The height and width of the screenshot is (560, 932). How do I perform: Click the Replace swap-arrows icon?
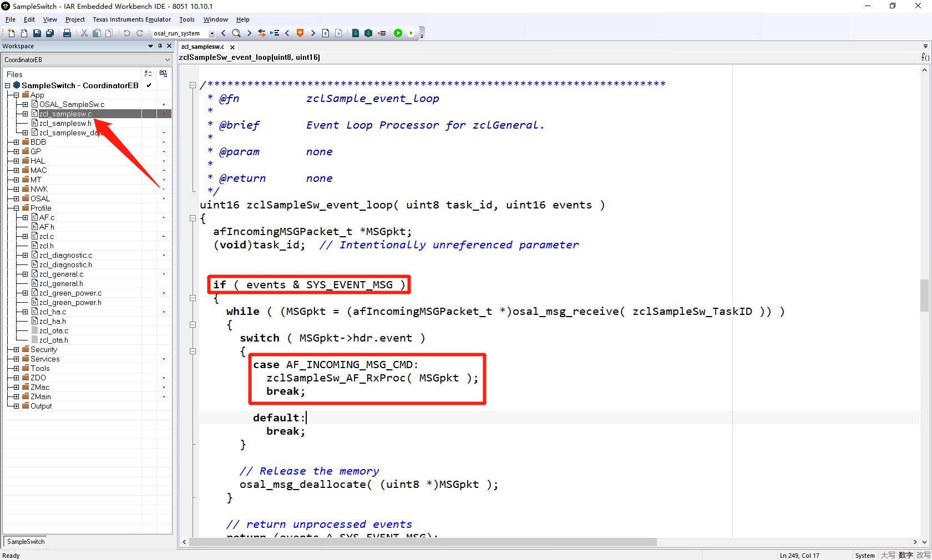tap(262, 33)
